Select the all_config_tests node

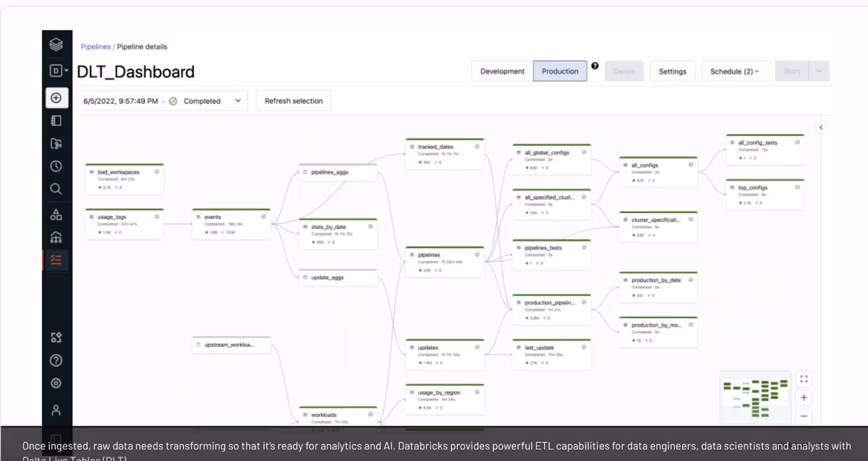coord(765,150)
